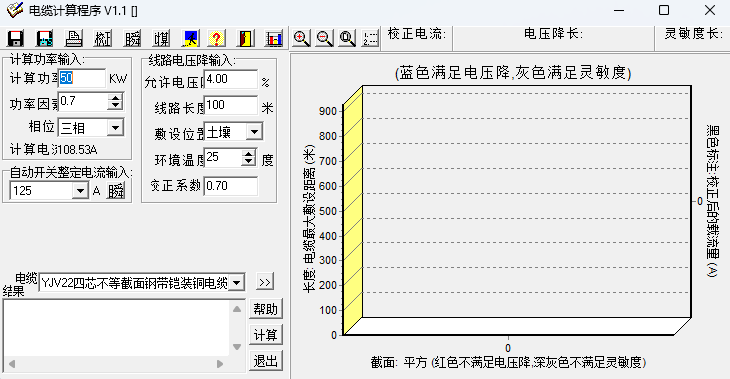Open the 125 A breaker current dropdown

pyautogui.click(x=80, y=190)
